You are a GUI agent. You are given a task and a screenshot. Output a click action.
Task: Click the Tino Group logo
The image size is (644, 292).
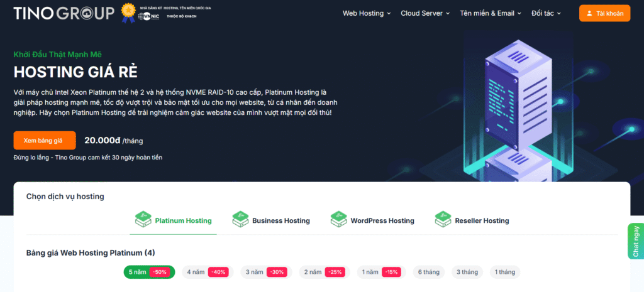pyautogui.click(x=64, y=13)
